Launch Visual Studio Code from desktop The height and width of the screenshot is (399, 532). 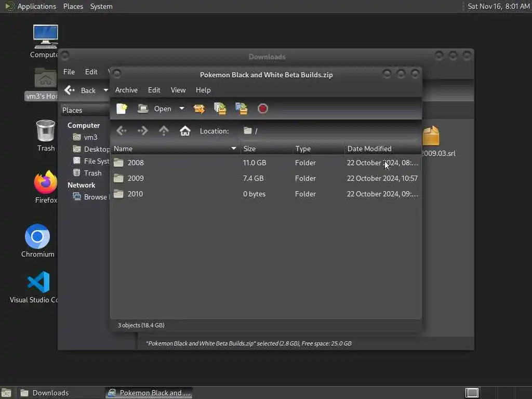(38, 282)
